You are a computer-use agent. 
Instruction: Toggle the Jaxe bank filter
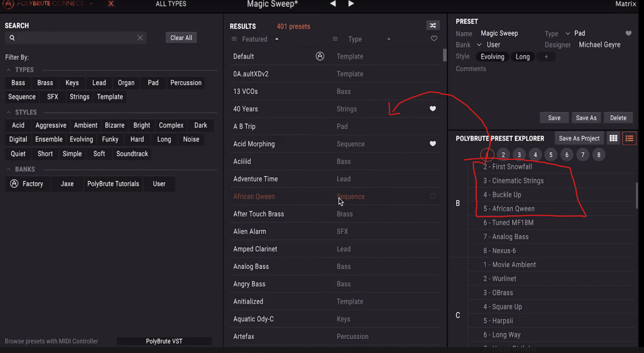tap(67, 183)
